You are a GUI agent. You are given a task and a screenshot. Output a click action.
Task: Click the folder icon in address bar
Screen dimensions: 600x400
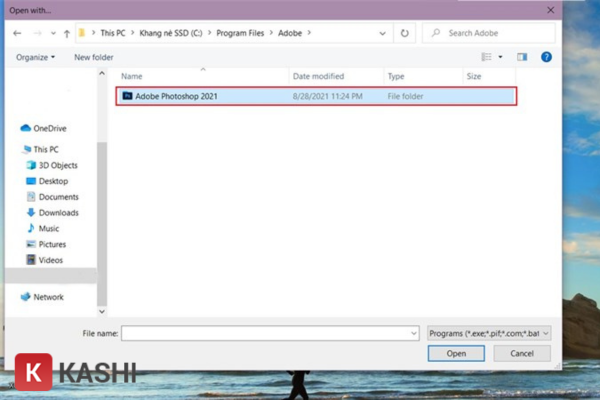(82, 33)
